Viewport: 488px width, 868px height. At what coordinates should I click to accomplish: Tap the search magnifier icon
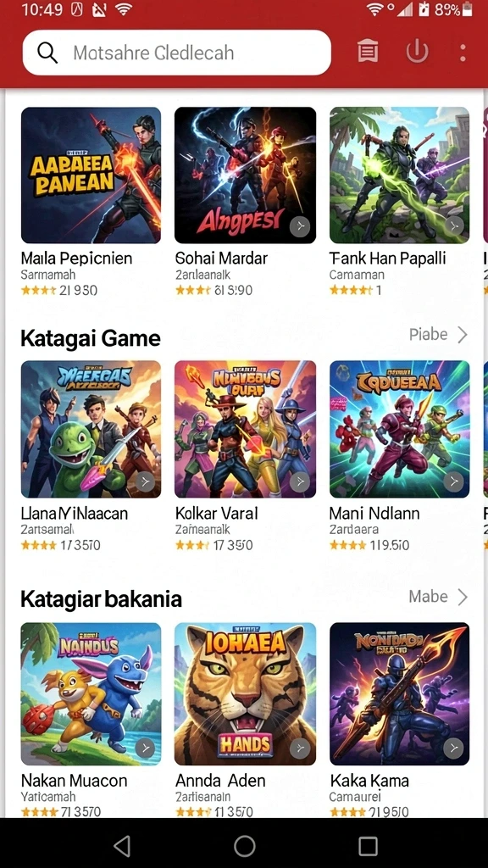tap(47, 53)
